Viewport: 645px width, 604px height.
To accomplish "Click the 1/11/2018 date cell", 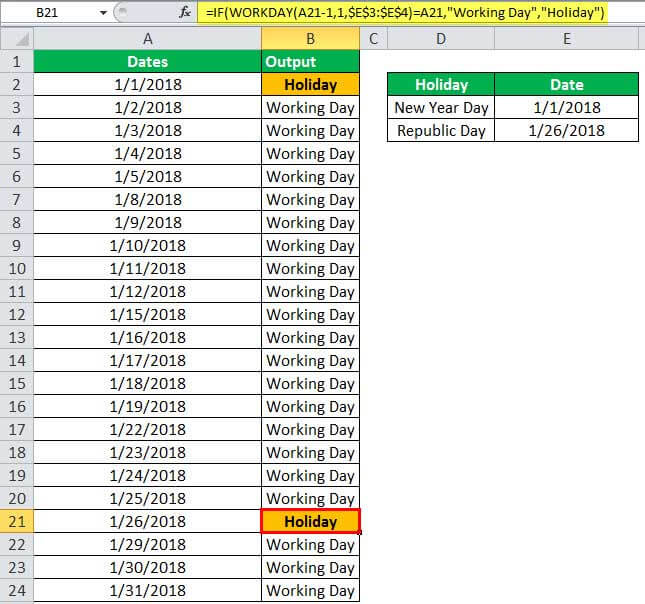I will pos(147,269).
